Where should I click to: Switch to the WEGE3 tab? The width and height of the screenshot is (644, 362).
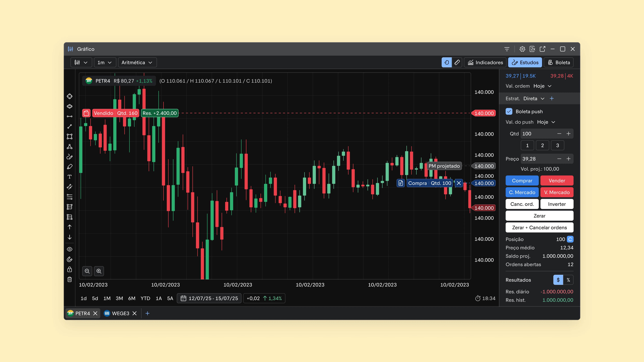point(120,313)
